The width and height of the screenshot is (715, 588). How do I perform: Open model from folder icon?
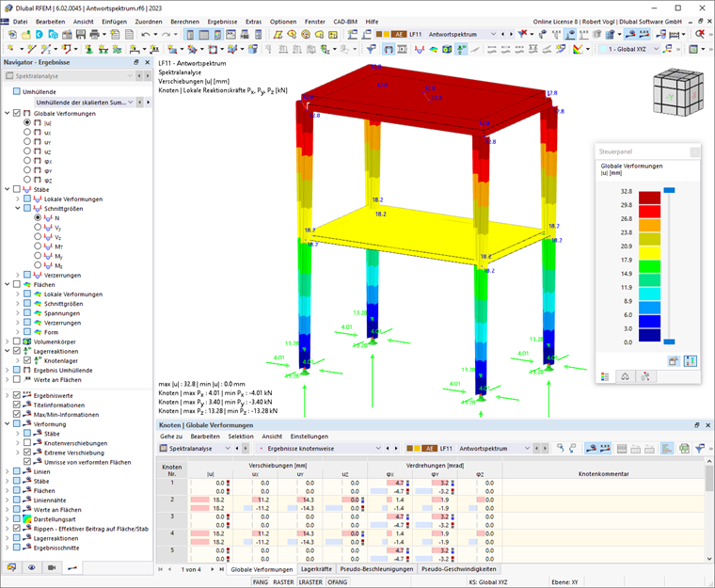pyautogui.click(x=26, y=34)
